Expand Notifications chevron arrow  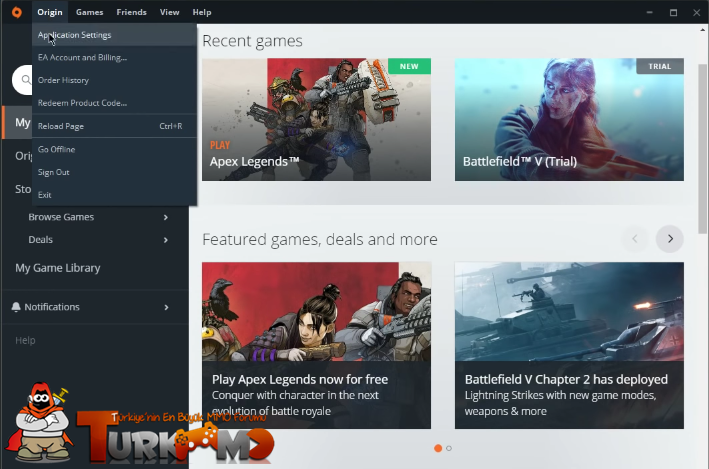point(166,307)
